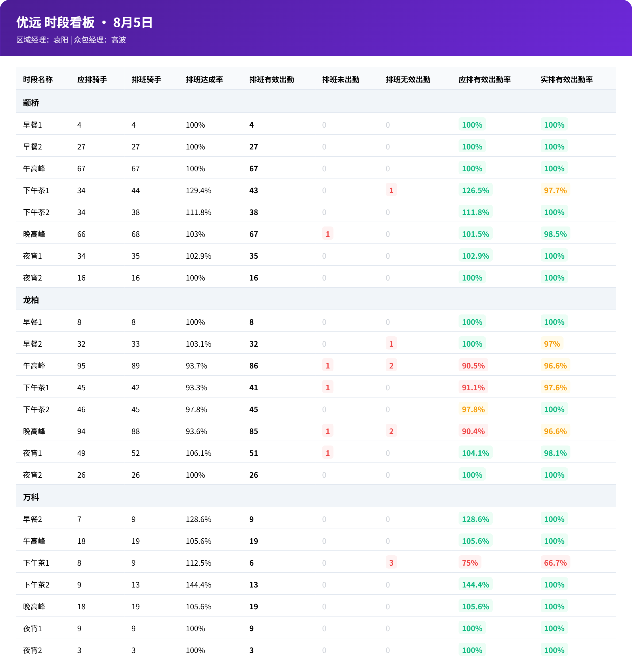
Task: Click the 101.5% green badge
Action: [475, 234]
